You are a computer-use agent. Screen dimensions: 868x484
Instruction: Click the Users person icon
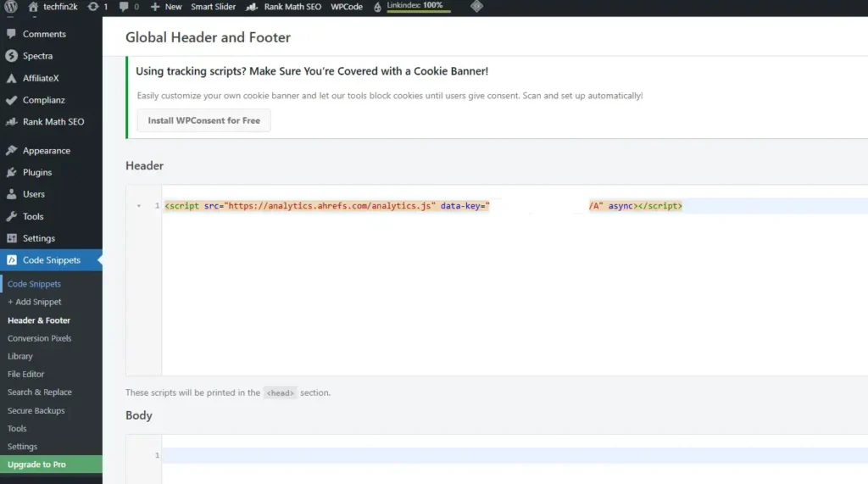click(12, 194)
